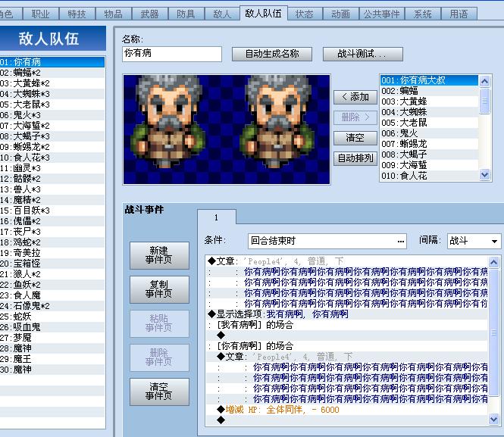This screenshot has width=504, height=437.
Task: Open the 用语 tab
Action: coord(459,14)
